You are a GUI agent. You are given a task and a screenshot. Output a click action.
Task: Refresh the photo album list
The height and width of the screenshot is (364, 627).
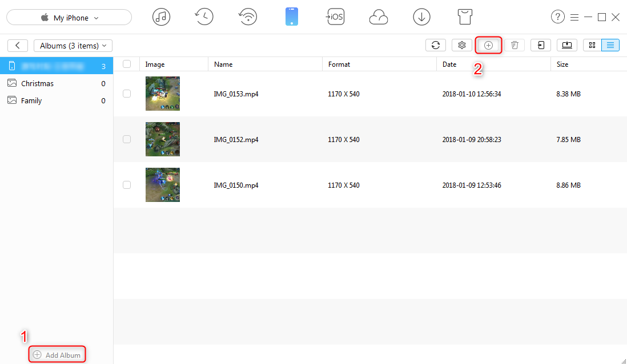tap(435, 45)
